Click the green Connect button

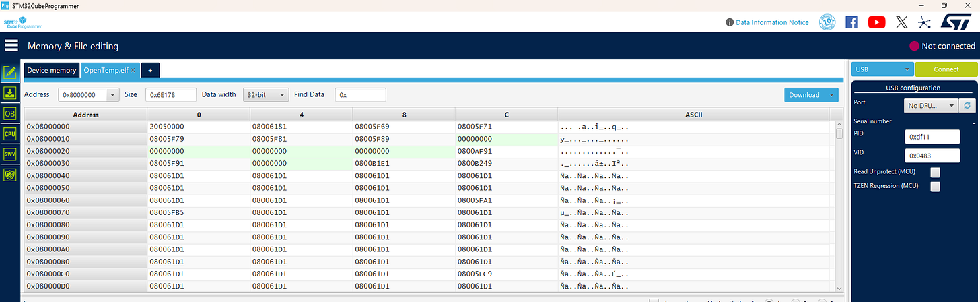946,69
